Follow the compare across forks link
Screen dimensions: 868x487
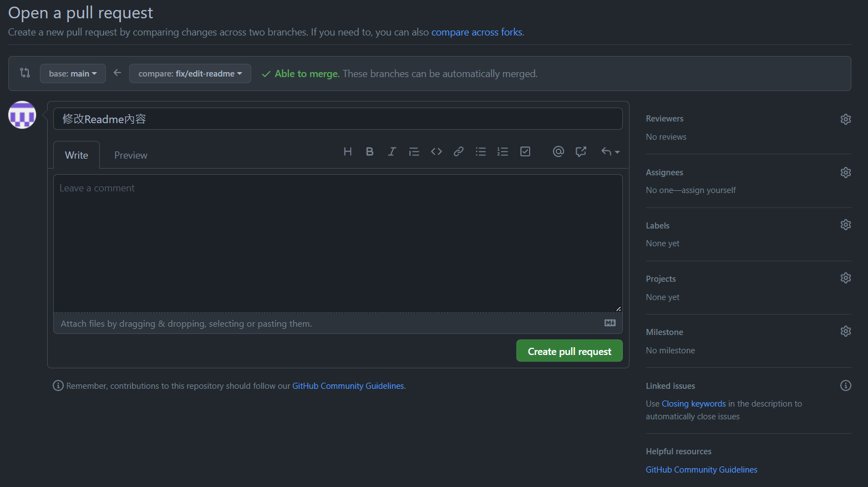[477, 32]
